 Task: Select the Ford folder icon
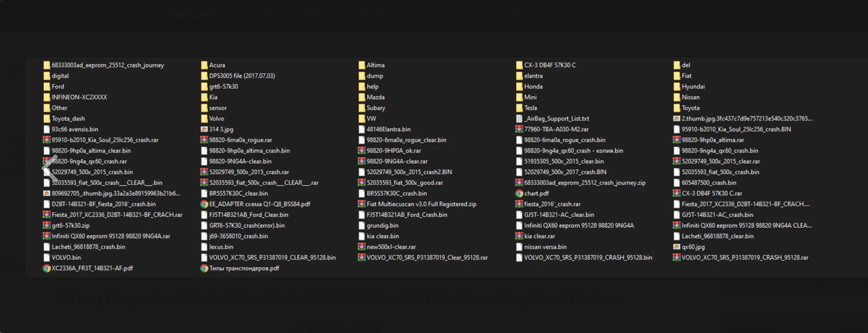point(47,87)
